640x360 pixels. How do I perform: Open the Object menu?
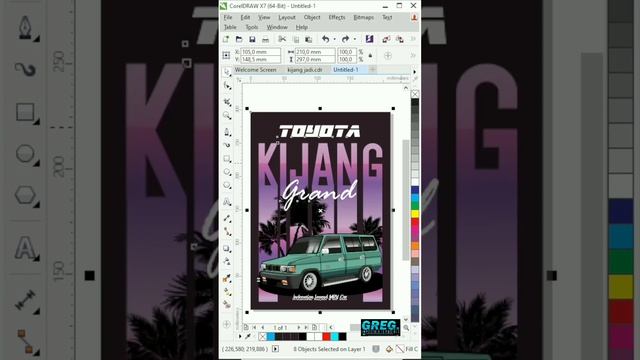tap(312, 18)
